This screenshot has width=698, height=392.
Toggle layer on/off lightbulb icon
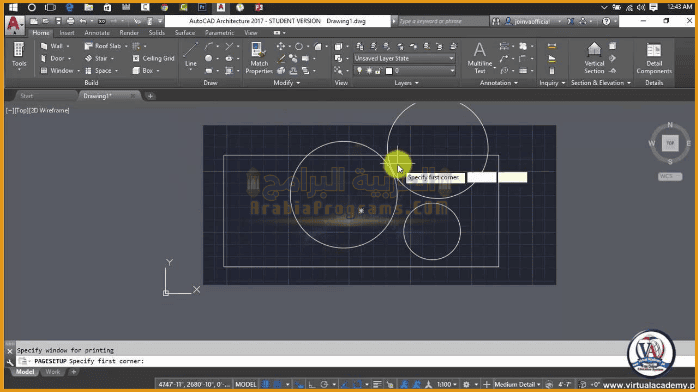point(359,71)
